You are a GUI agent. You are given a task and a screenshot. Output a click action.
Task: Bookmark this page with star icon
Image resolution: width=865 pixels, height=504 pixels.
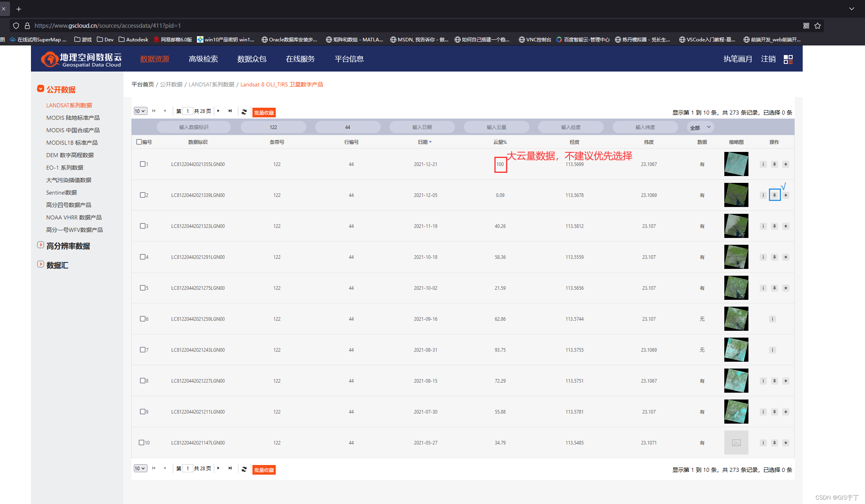(x=817, y=26)
